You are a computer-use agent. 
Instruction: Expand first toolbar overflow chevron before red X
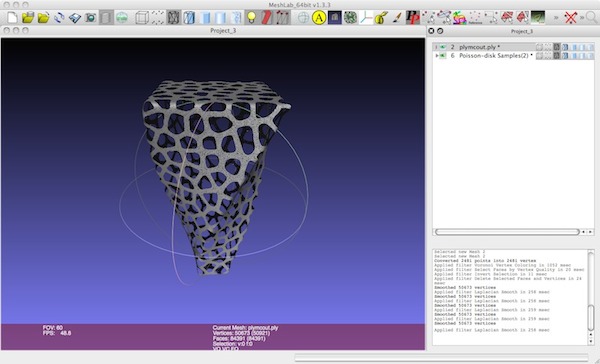556,18
